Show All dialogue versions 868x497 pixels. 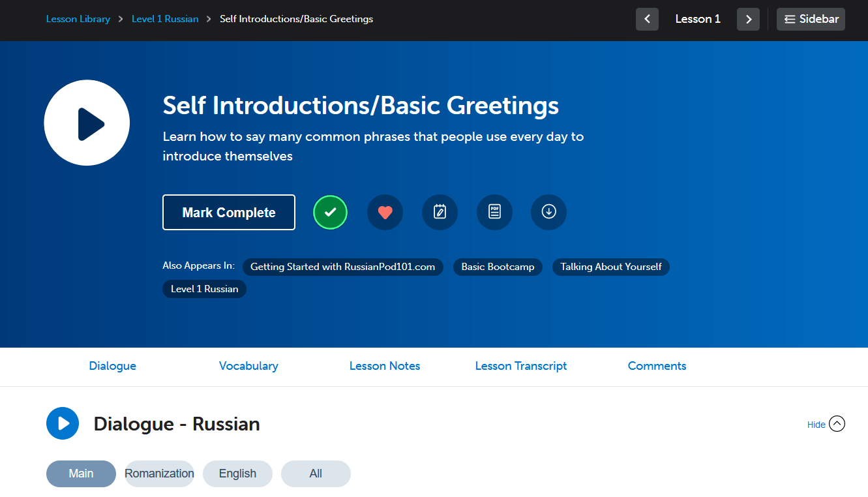(316, 474)
